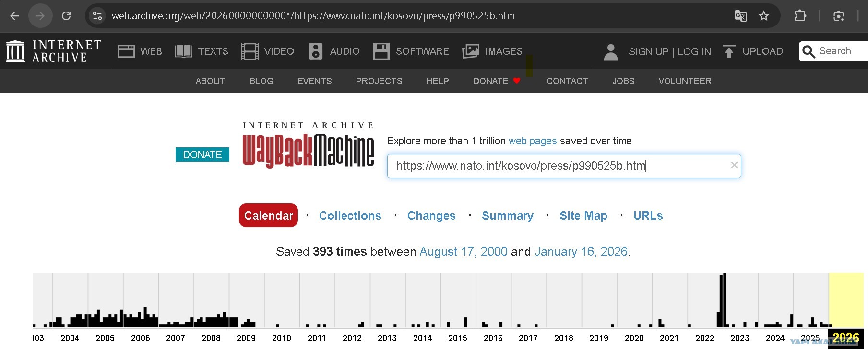This screenshot has width=868, height=356.
Task: Click the Wayback Machine URL input field
Action: [564, 166]
